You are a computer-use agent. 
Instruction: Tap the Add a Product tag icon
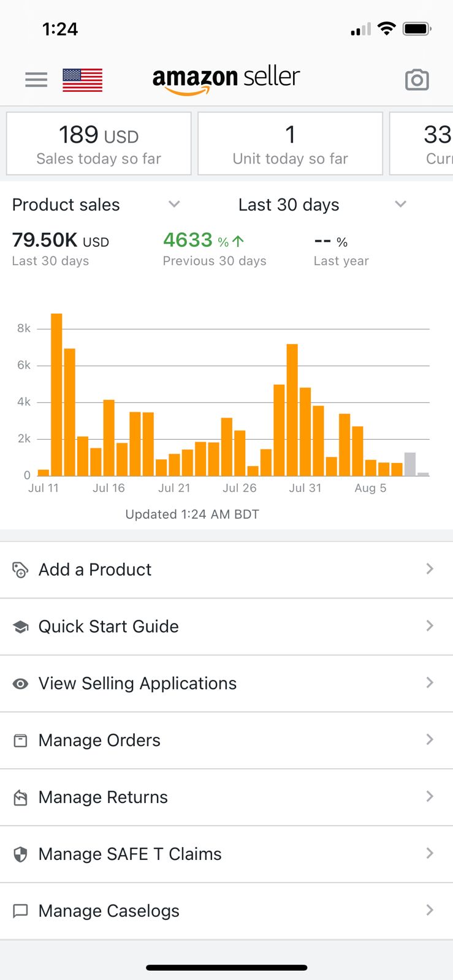(20, 570)
